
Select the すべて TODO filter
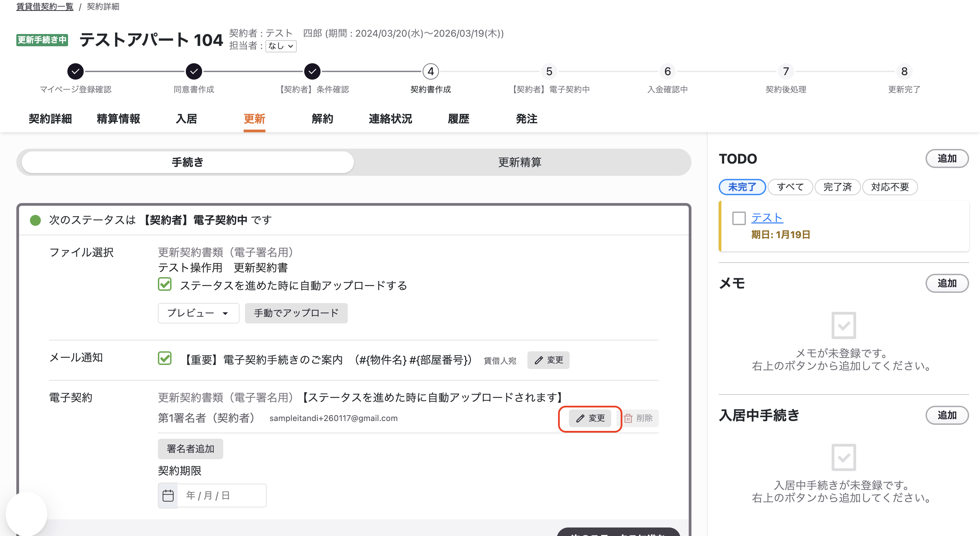click(x=790, y=187)
